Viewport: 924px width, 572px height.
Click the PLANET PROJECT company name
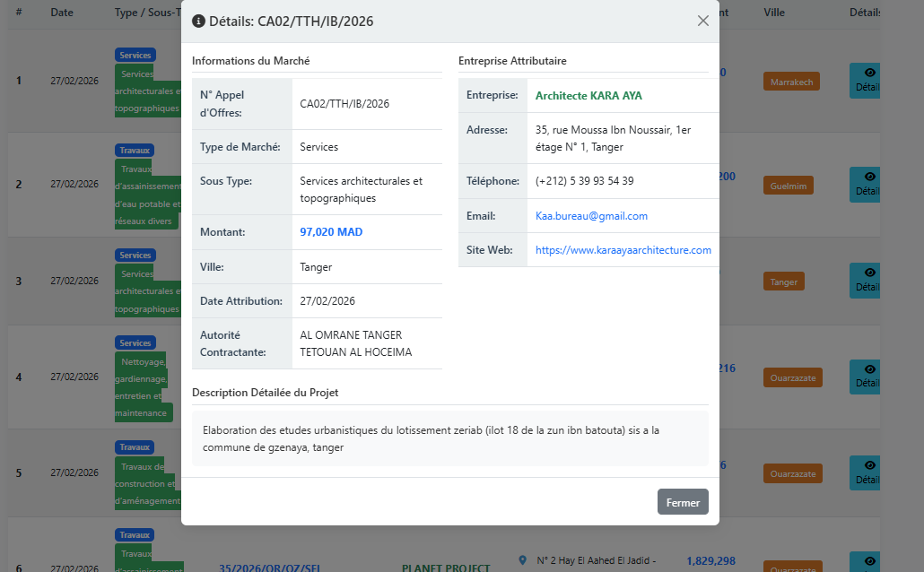(446, 567)
